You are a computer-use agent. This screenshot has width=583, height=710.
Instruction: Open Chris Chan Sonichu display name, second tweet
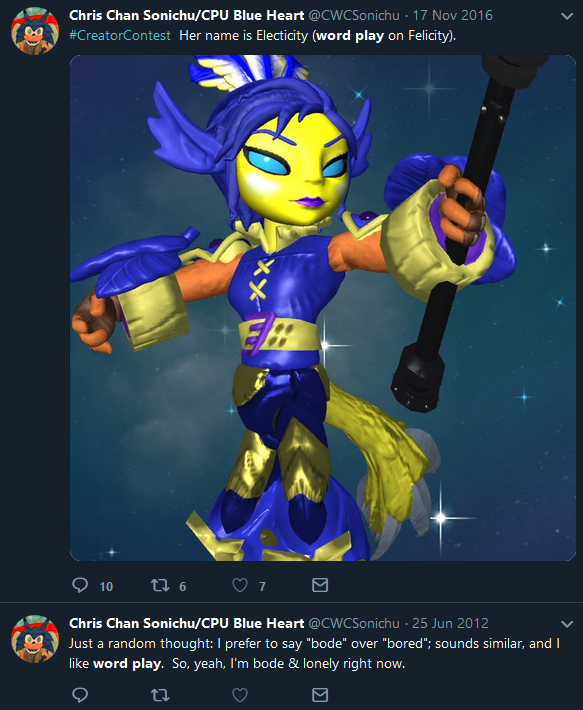(186, 623)
